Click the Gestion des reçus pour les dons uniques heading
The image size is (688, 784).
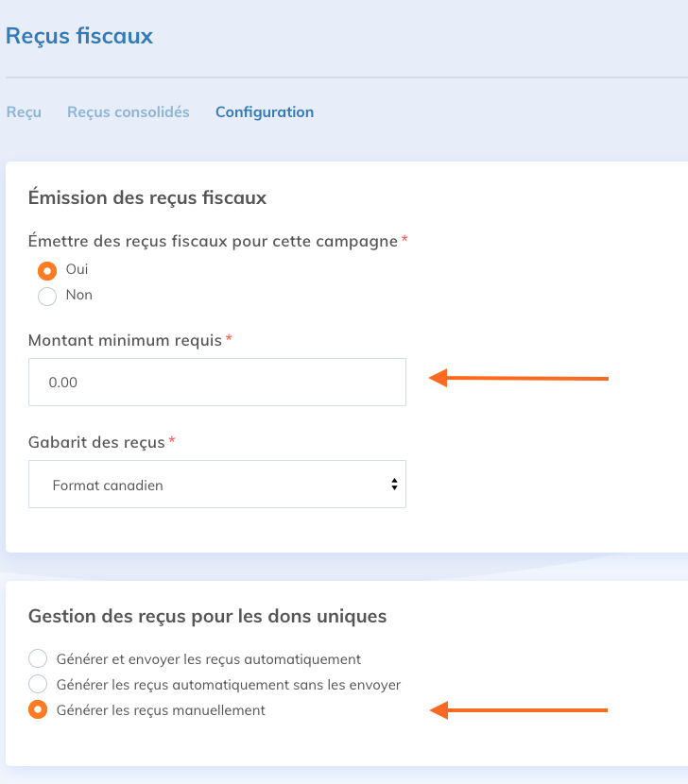(207, 616)
